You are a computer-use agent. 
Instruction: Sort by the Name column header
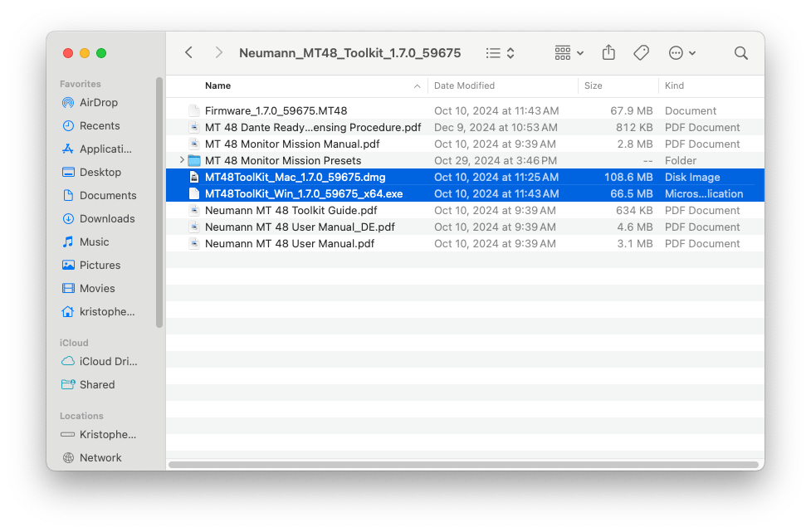[218, 85]
